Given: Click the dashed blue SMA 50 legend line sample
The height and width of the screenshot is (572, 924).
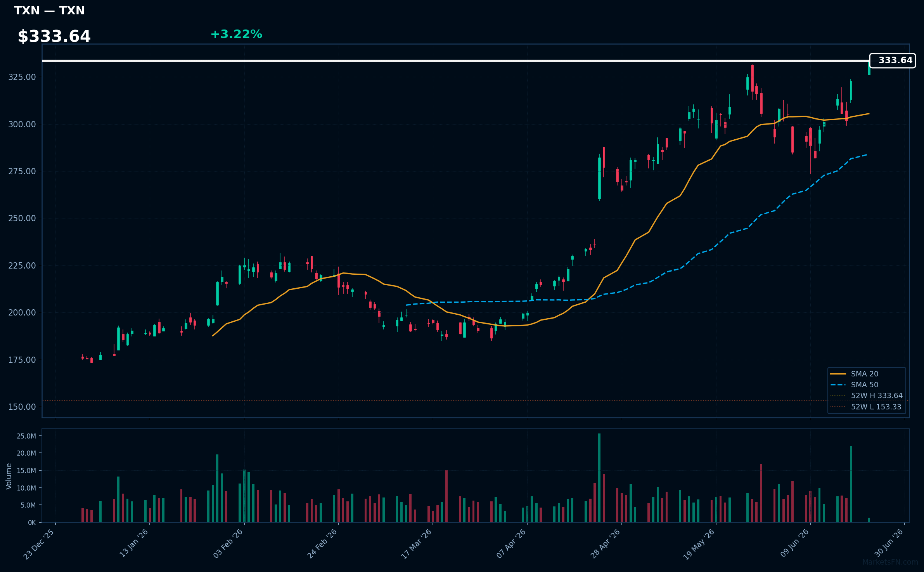Looking at the screenshot, I should [x=838, y=385].
